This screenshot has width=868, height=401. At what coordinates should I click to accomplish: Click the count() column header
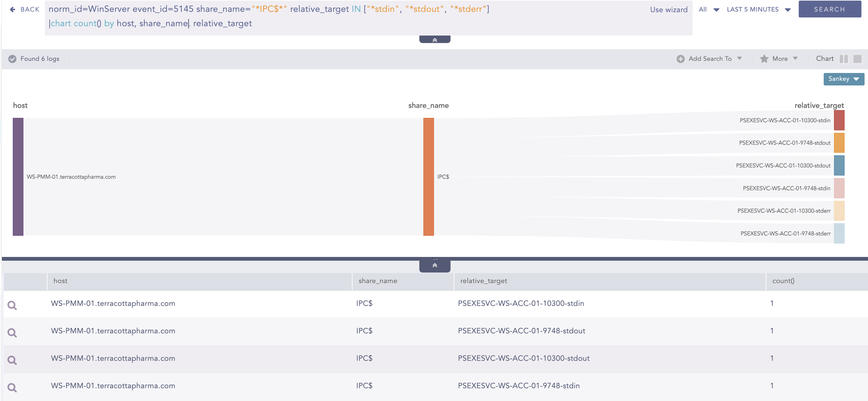coord(783,281)
